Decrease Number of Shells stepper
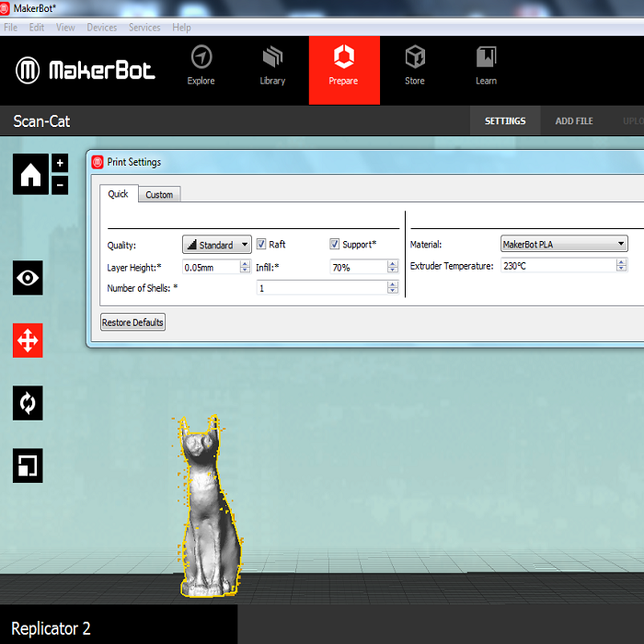The image size is (644, 644). 393,291
